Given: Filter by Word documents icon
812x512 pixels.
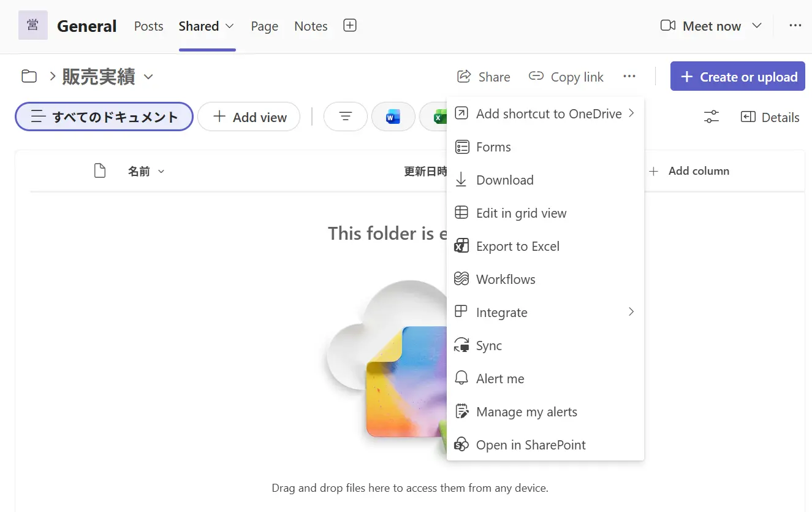Looking at the screenshot, I should (x=393, y=117).
